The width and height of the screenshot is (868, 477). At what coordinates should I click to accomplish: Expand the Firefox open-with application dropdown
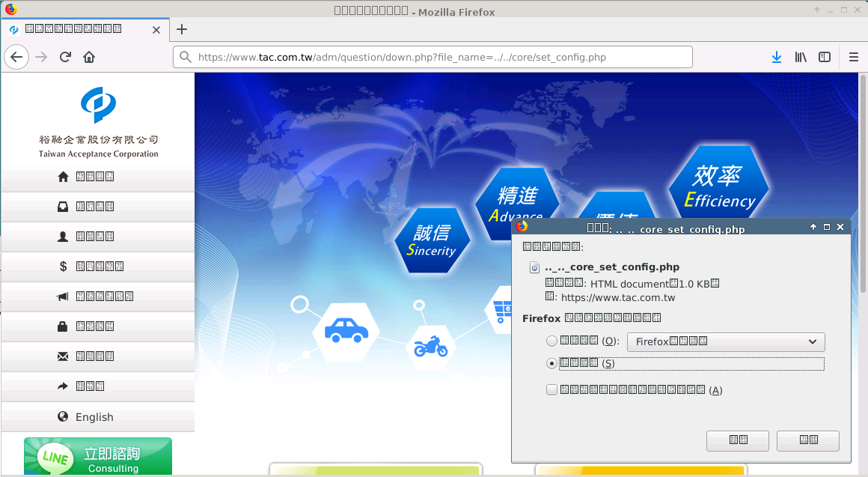tap(726, 341)
